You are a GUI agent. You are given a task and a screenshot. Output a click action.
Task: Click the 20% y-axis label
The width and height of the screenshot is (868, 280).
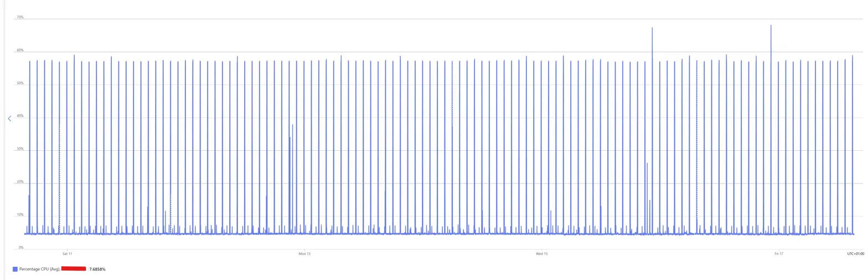pyautogui.click(x=20, y=182)
